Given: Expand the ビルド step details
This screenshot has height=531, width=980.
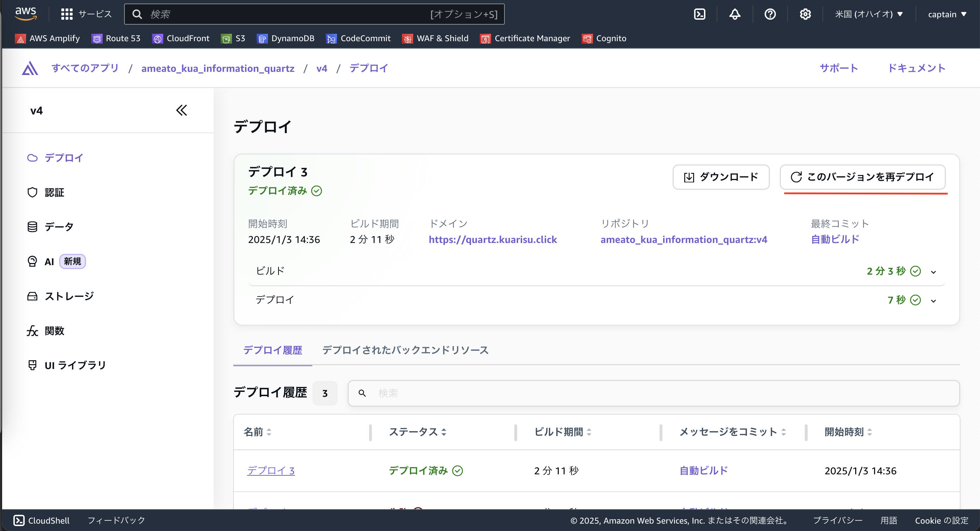Looking at the screenshot, I should point(933,272).
